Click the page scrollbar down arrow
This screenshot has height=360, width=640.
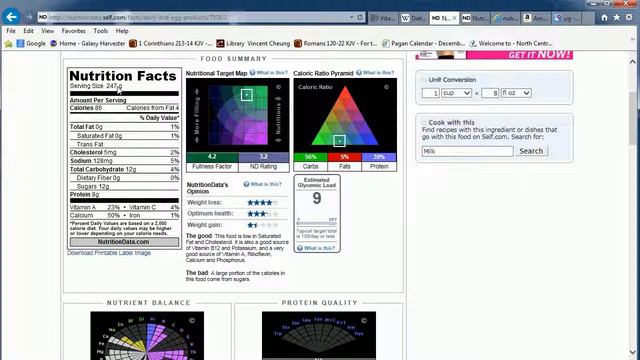pos(633,352)
